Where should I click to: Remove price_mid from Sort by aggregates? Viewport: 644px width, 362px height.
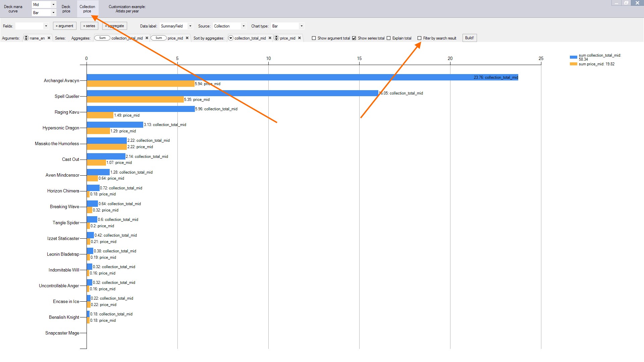pos(300,38)
